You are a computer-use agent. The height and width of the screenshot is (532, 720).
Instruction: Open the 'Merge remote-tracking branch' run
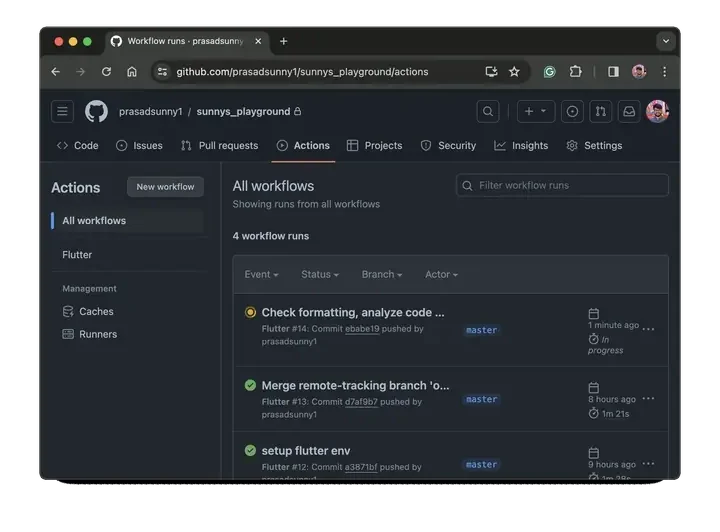click(355, 386)
